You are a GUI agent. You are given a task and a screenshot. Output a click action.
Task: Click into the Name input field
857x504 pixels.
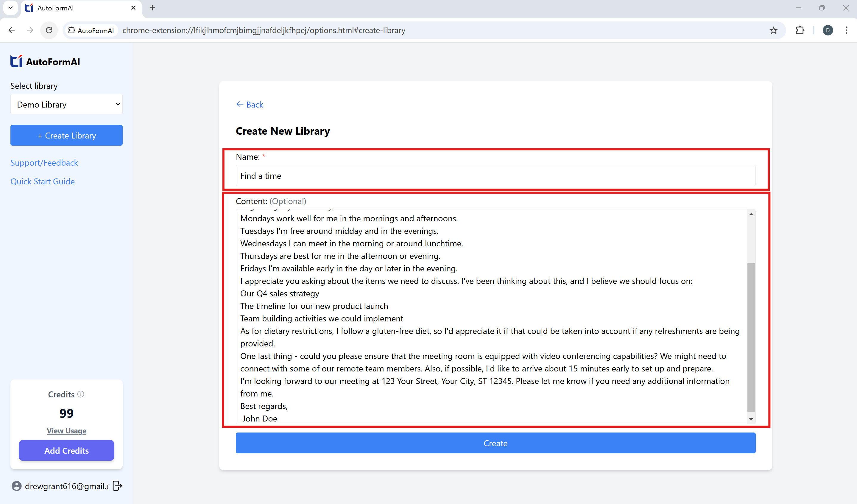point(495,176)
